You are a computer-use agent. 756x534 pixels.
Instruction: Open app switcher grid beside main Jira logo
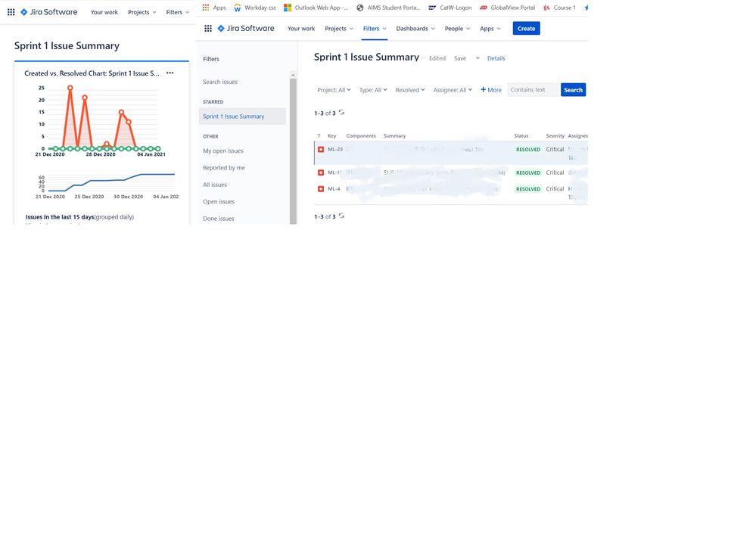click(x=208, y=29)
